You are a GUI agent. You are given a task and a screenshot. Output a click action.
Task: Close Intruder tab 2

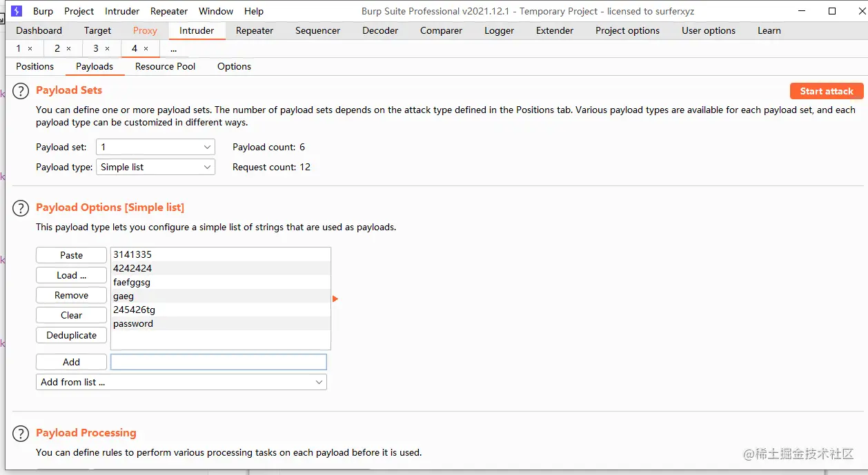pos(68,49)
